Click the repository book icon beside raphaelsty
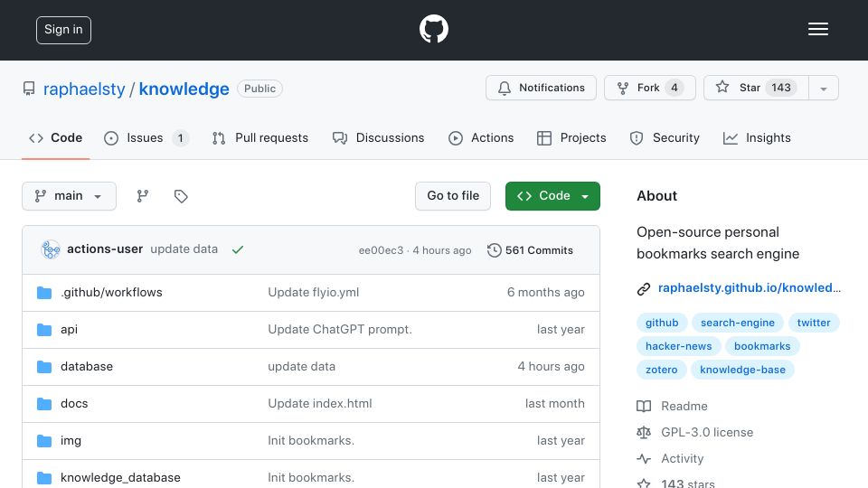Viewport: 868px width, 488px height. [x=29, y=89]
